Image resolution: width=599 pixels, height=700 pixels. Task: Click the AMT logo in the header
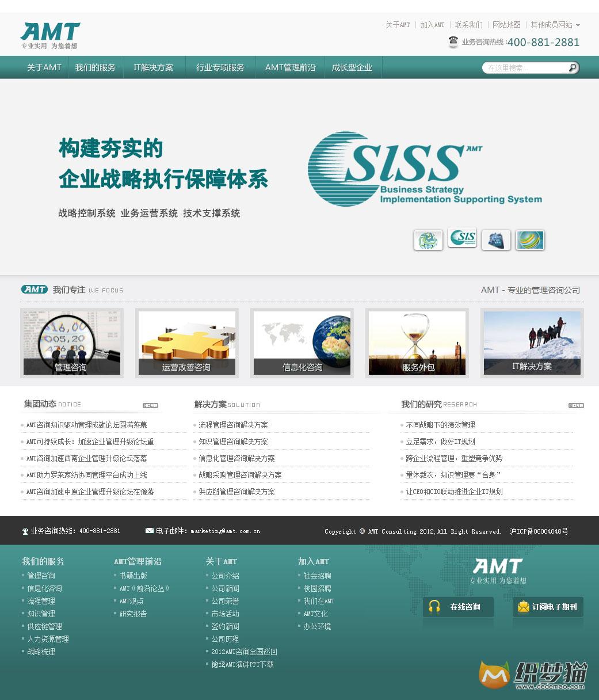[50, 36]
